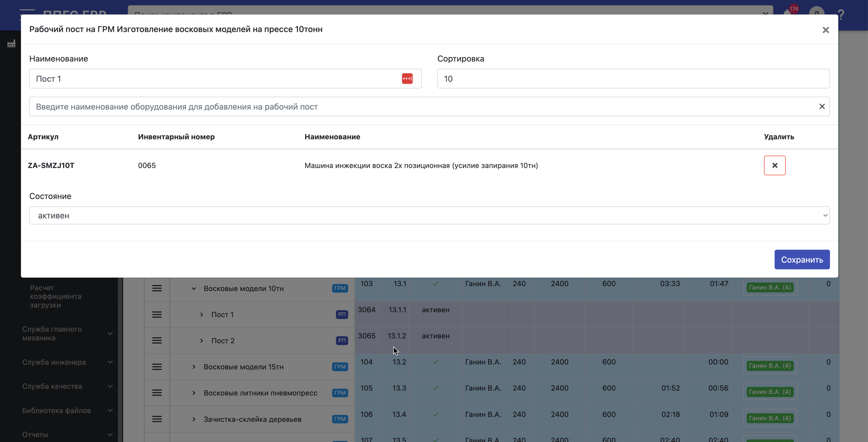868x442 pixels.
Task: Expand the Пост 1 tree row
Action: 201,314
